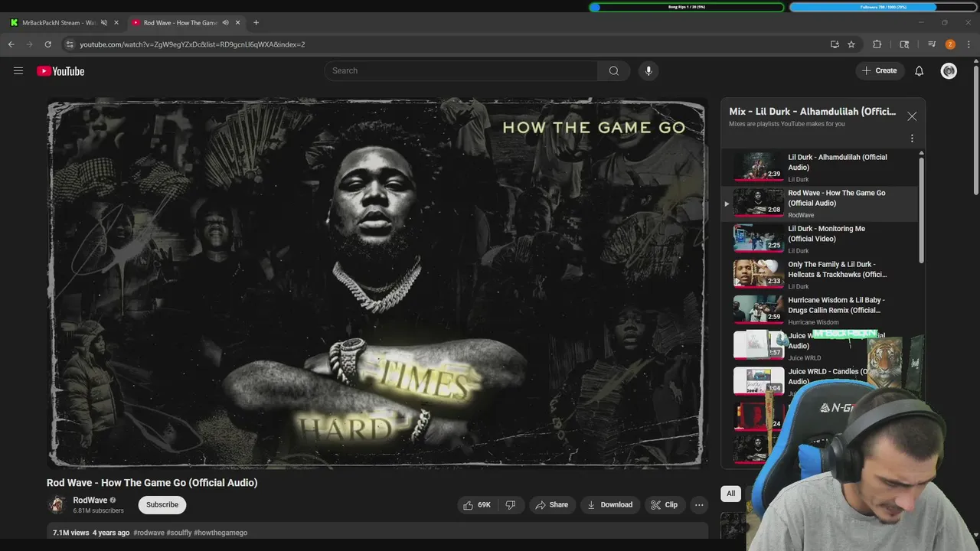Play Hellcats & Trackhawks from the mix
Screen dimensions: 980x551
tap(821, 275)
